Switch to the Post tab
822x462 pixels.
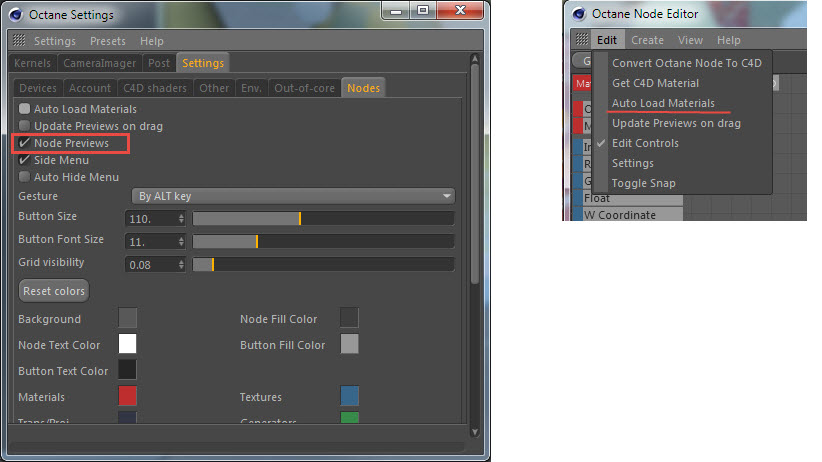[159, 63]
